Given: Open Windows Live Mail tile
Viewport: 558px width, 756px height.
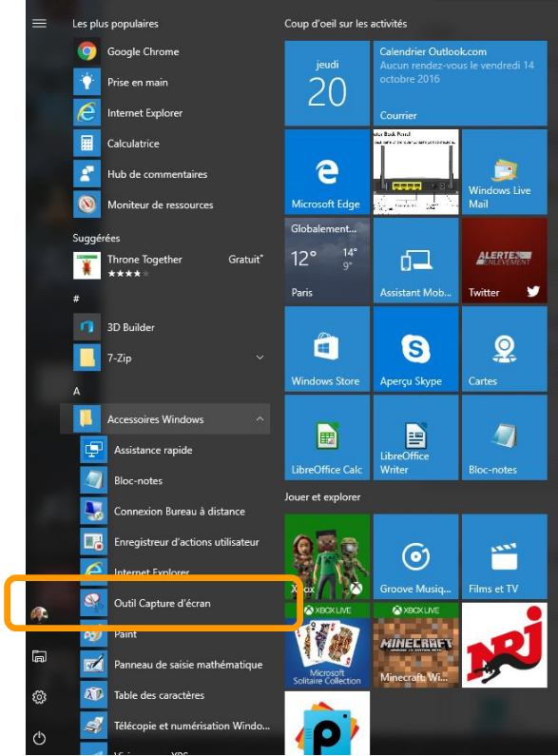Looking at the screenshot, I should click(505, 171).
